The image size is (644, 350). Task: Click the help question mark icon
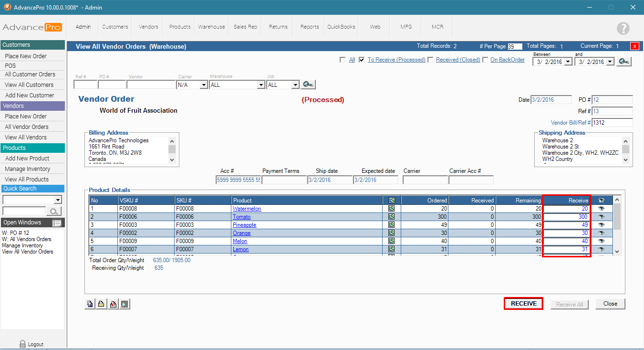pos(623,28)
